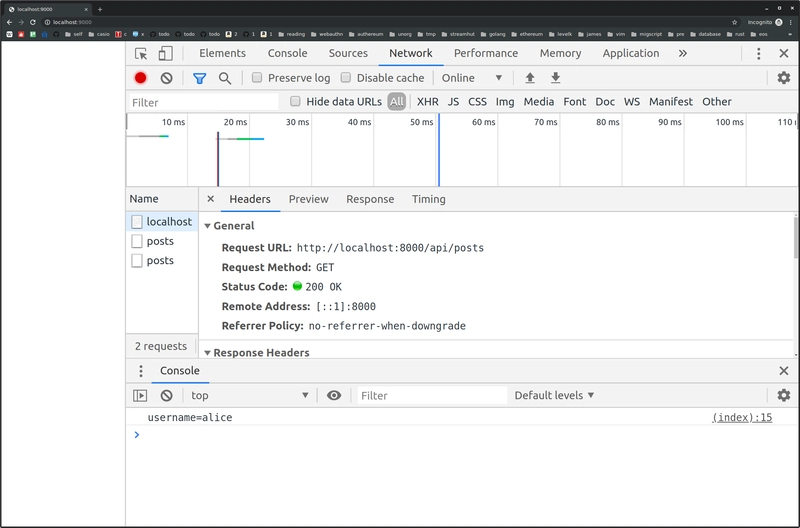Click the headers pane vertical scrollbar

[x=796, y=238]
